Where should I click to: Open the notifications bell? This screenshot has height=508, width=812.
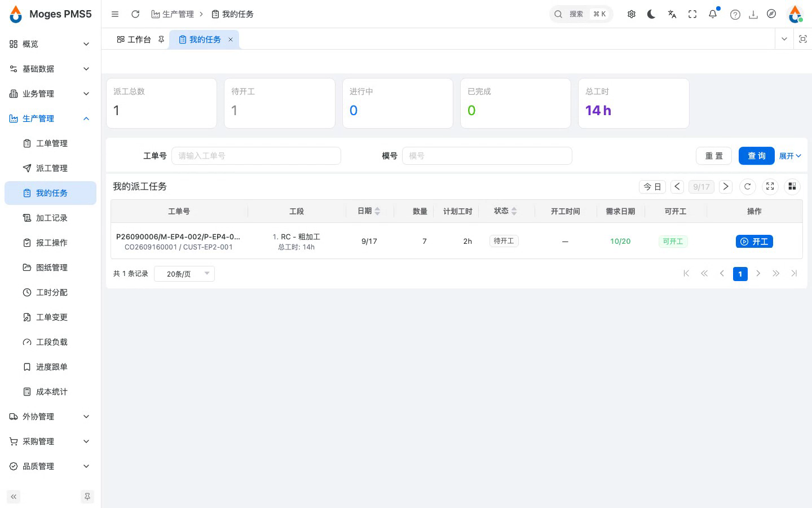713,14
